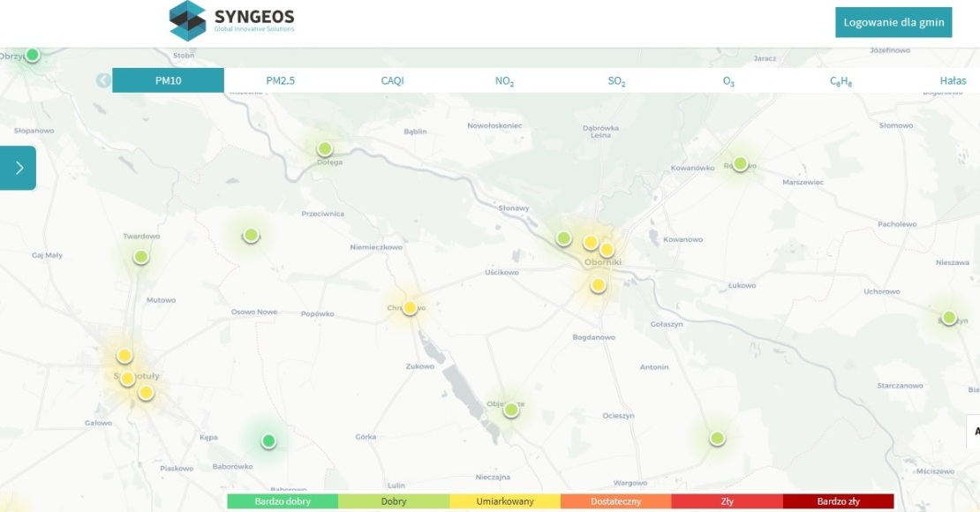This screenshot has height=512, width=980.
Task: Click the Bardzo dobry legend swatch
Action: click(283, 501)
